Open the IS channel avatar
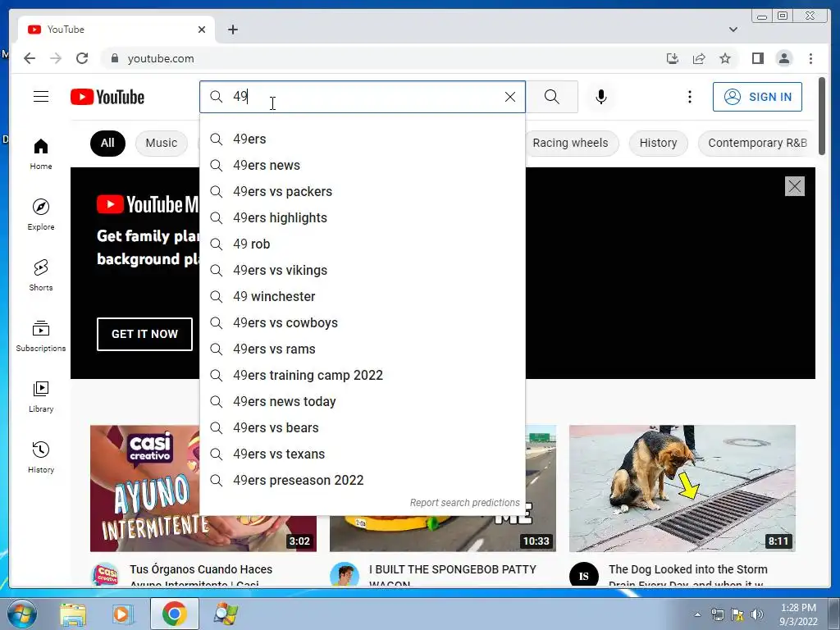Screen dimensions: 840x630 pos(584,575)
